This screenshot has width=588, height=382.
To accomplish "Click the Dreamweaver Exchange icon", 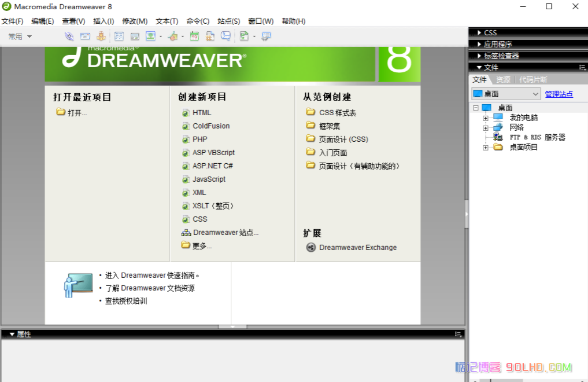I will 311,247.
